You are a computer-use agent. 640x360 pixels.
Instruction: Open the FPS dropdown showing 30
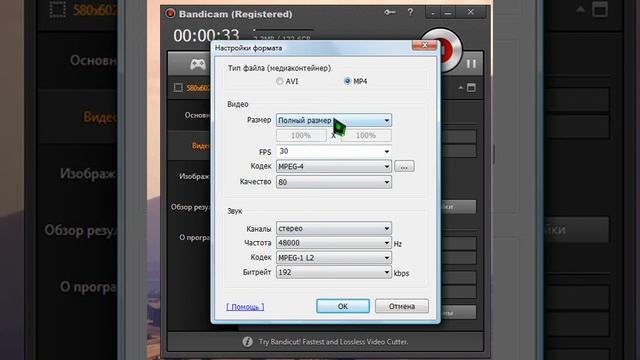pos(333,151)
